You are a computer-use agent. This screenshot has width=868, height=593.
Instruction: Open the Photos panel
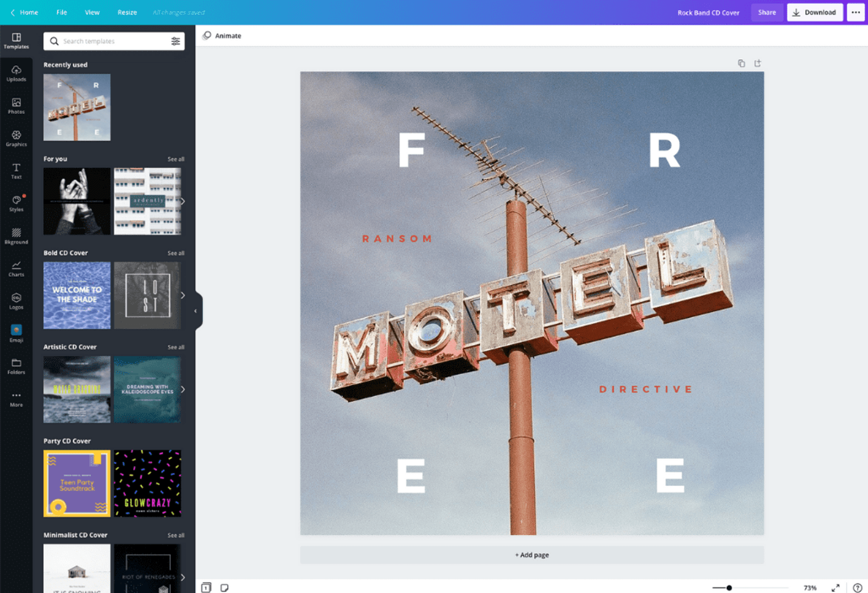click(16, 107)
